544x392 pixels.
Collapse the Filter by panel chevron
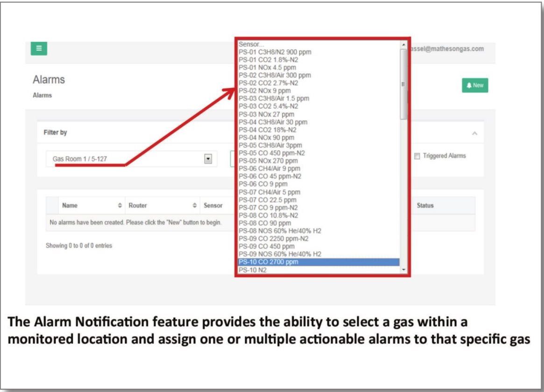(474, 133)
